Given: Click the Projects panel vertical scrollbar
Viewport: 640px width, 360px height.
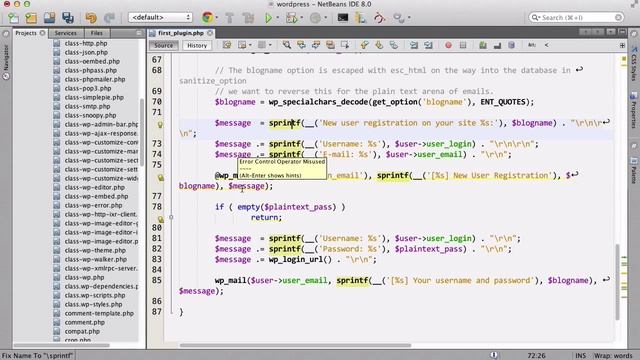Looking at the screenshot, I should (x=142, y=132).
